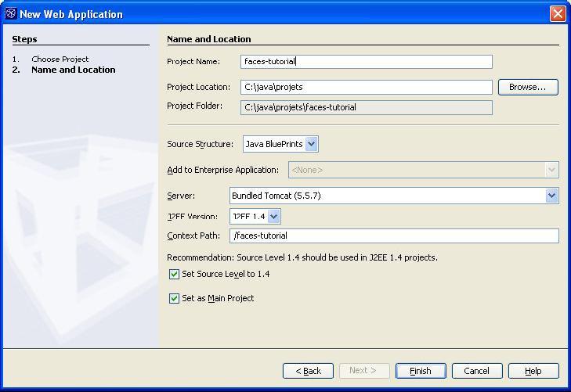Screen dimensions: 571x392
Task: Close the New Web Application dialog
Action: pyautogui.click(x=558, y=13)
